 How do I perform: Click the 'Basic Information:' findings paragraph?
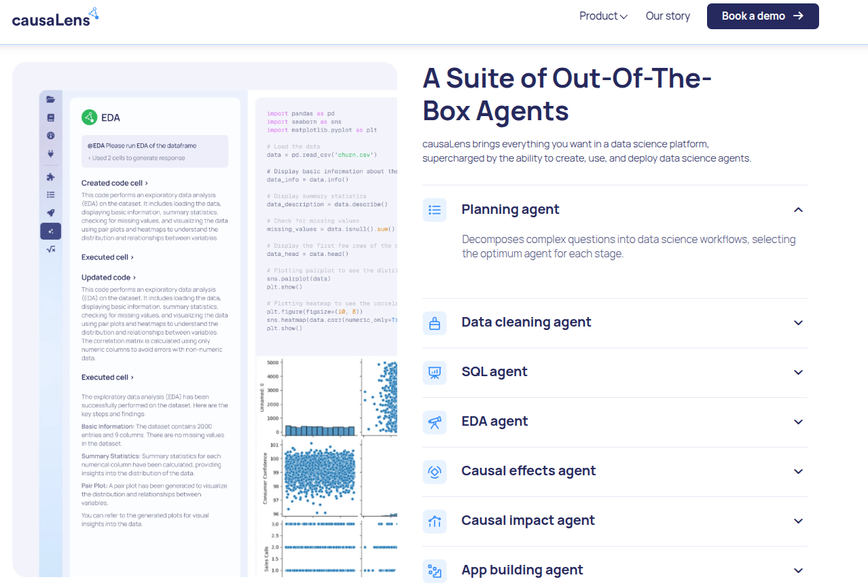(x=154, y=435)
